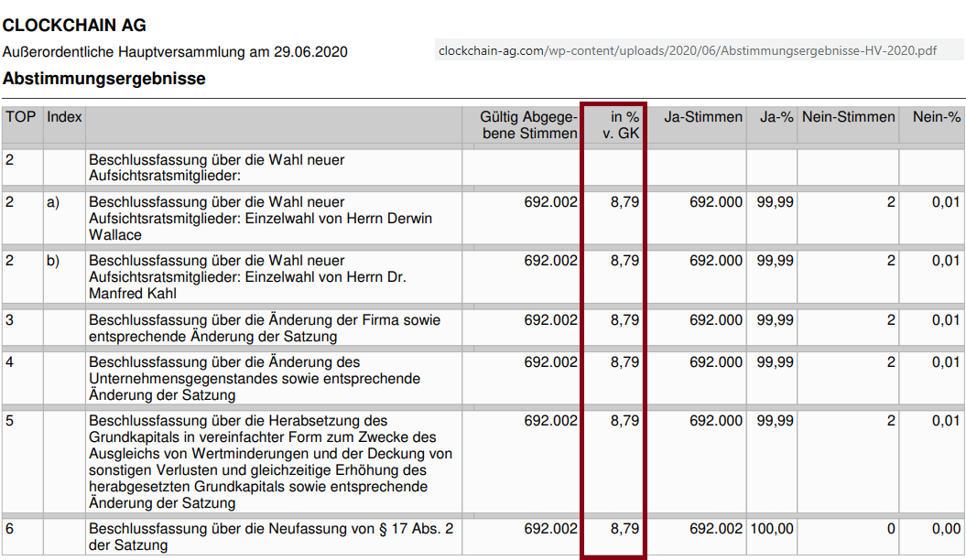Click the Neufassung von § 17 description
Viewport: 966px width, 560px height.
pyautogui.click(x=271, y=536)
